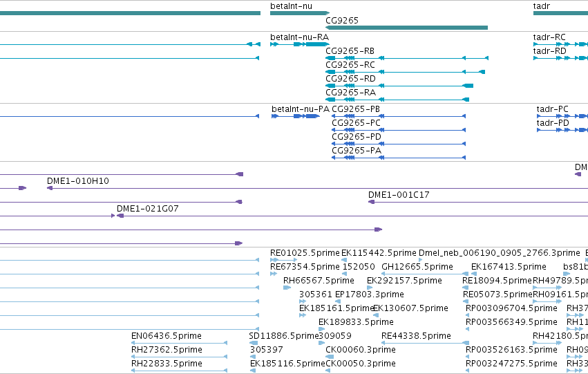Click the tadr-PC protein label
This screenshot has height=374, width=588.
pos(552,109)
